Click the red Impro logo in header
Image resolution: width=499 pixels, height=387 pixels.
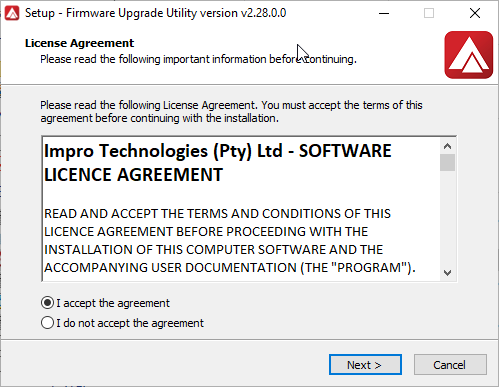pyautogui.click(x=468, y=55)
